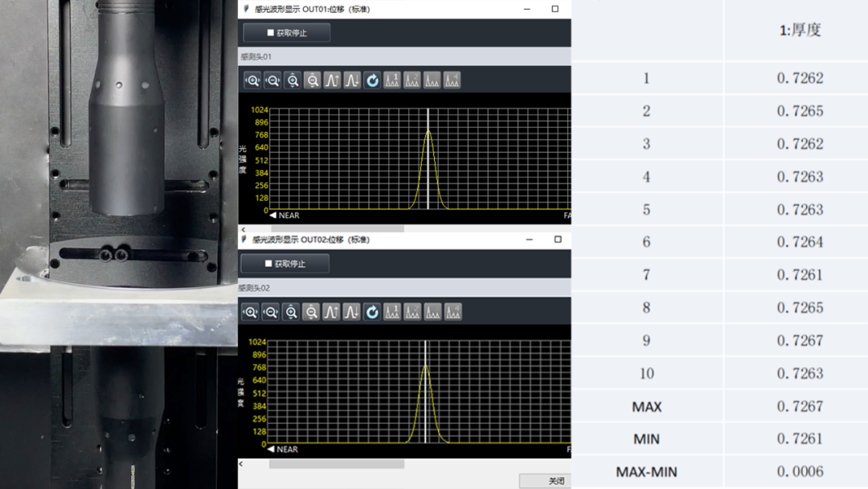Click the OUT02 horizontal scrollbar thumb
This screenshot has width=868, height=489.
point(336,463)
